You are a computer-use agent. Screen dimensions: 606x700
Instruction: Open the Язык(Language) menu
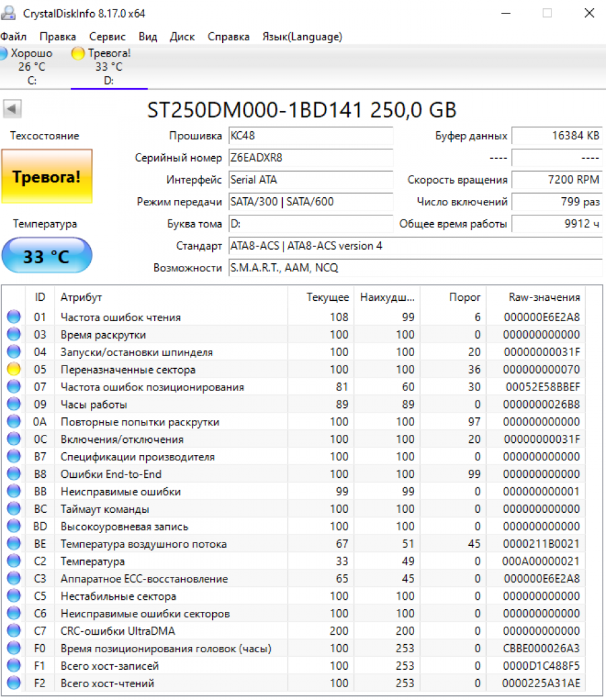tap(302, 36)
